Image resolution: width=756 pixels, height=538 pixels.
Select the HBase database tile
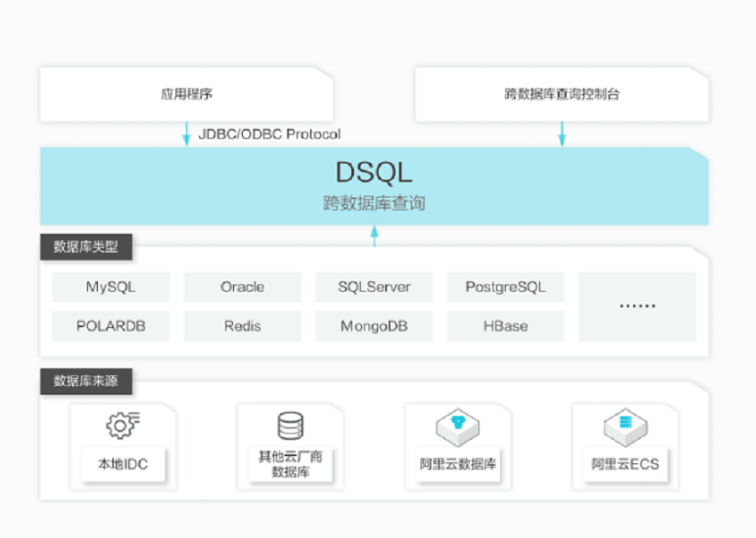pos(506,325)
